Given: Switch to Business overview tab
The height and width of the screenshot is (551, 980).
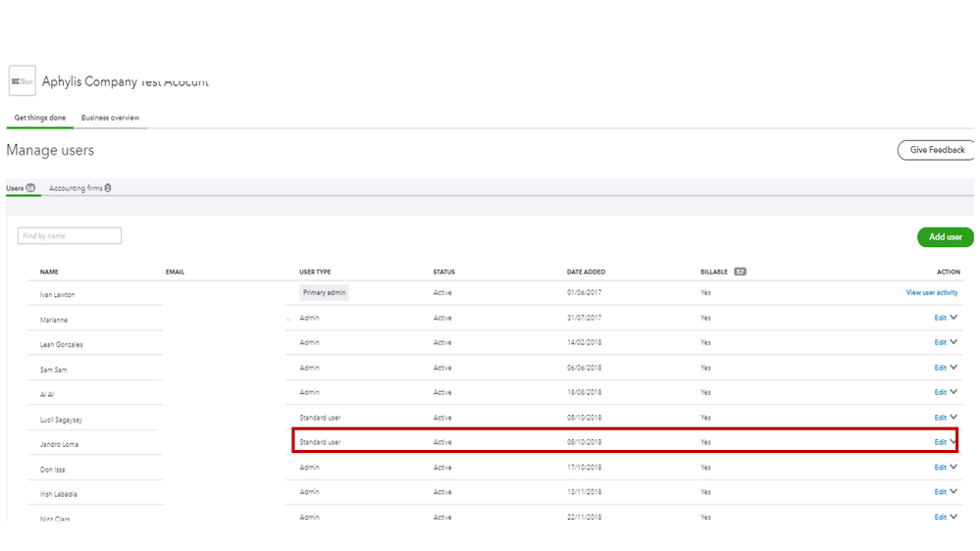Looking at the screenshot, I should [110, 118].
